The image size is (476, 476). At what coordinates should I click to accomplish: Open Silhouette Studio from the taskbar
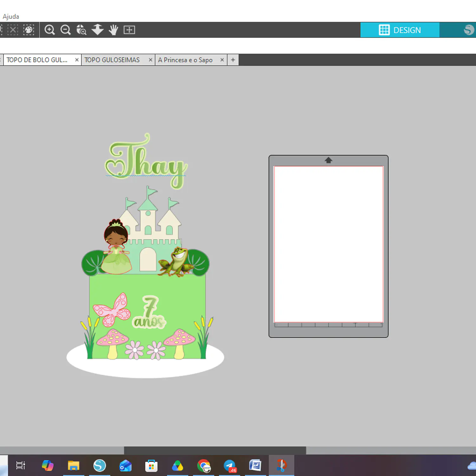point(99,466)
